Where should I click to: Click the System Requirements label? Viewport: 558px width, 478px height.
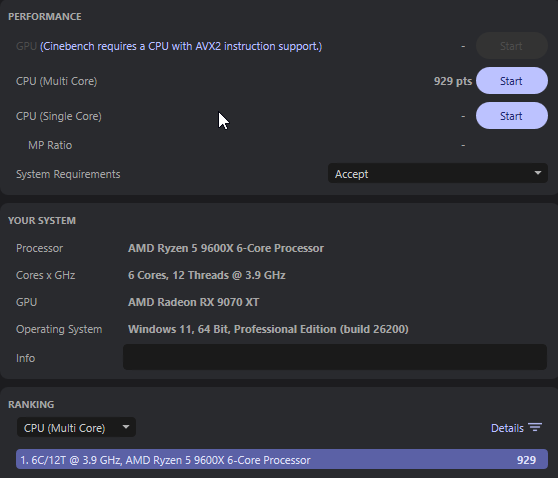pos(68,174)
